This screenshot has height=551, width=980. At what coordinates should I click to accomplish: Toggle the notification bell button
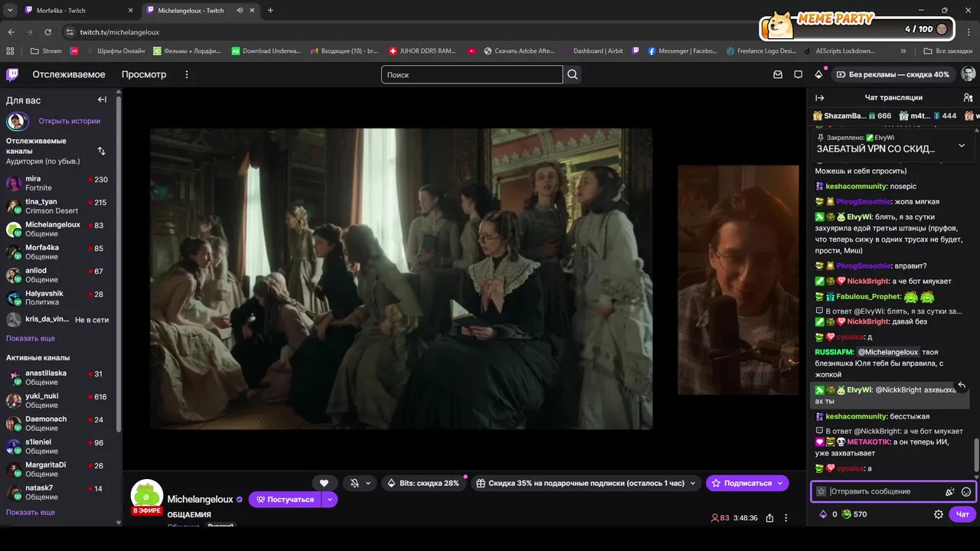[x=354, y=483]
